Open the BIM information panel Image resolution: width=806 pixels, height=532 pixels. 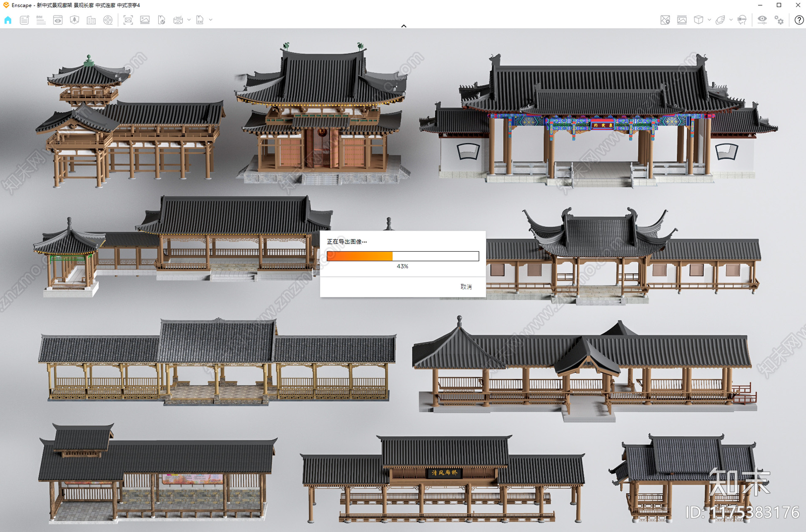[x=41, y=20]
